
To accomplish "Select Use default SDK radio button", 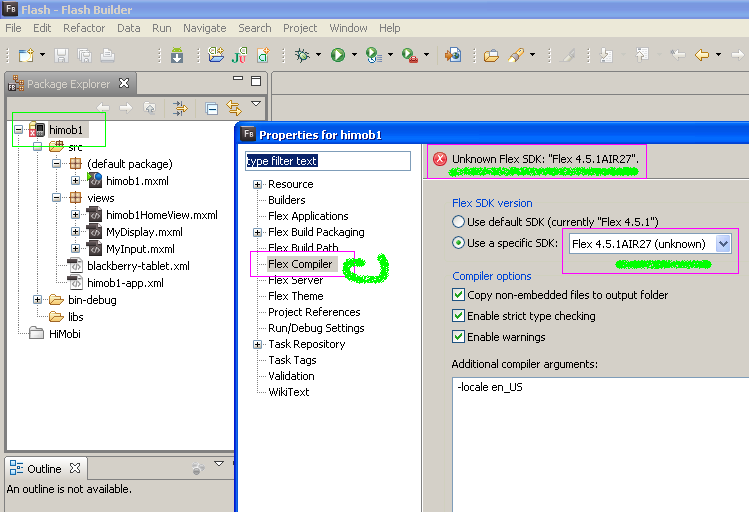I will (x=459, y=222).
